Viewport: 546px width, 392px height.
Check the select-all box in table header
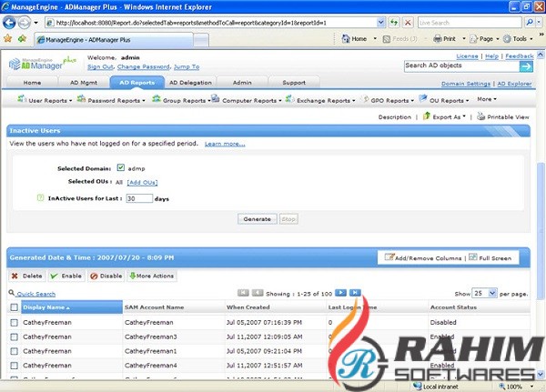click(x=14, y=307)
